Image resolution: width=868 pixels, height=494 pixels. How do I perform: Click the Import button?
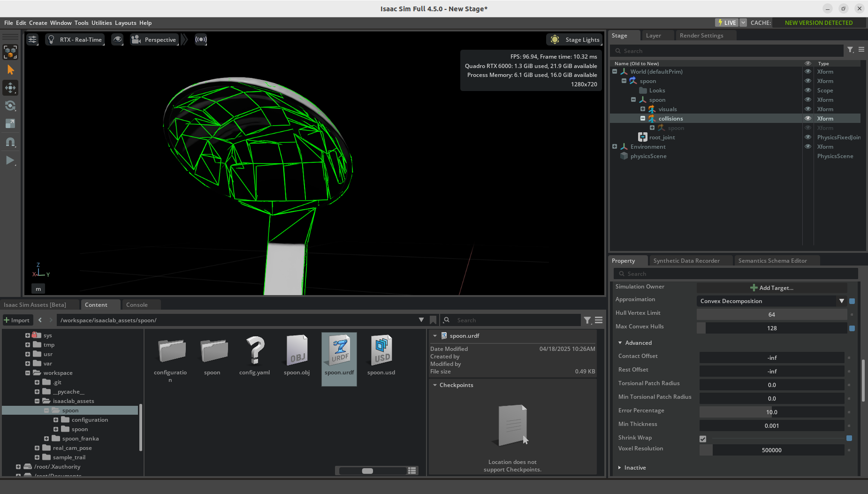(x=17, y=320)
